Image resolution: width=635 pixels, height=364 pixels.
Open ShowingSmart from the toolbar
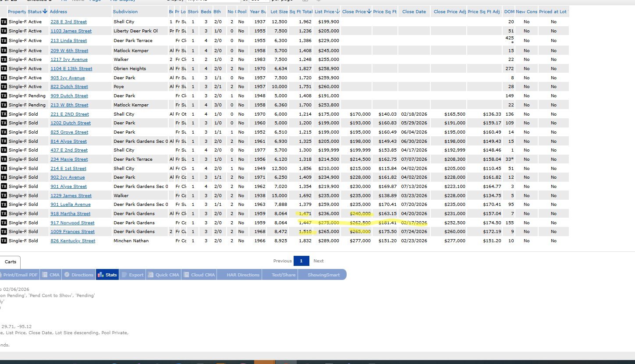[x=323, y=275]
